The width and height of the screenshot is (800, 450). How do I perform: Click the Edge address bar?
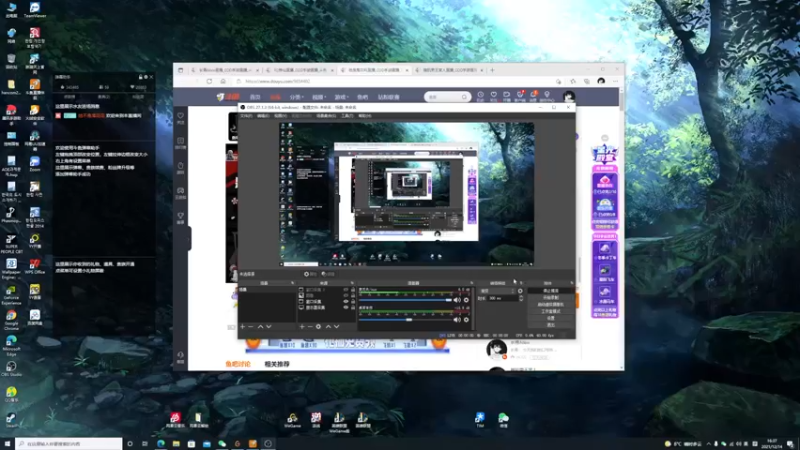(395, 81)
